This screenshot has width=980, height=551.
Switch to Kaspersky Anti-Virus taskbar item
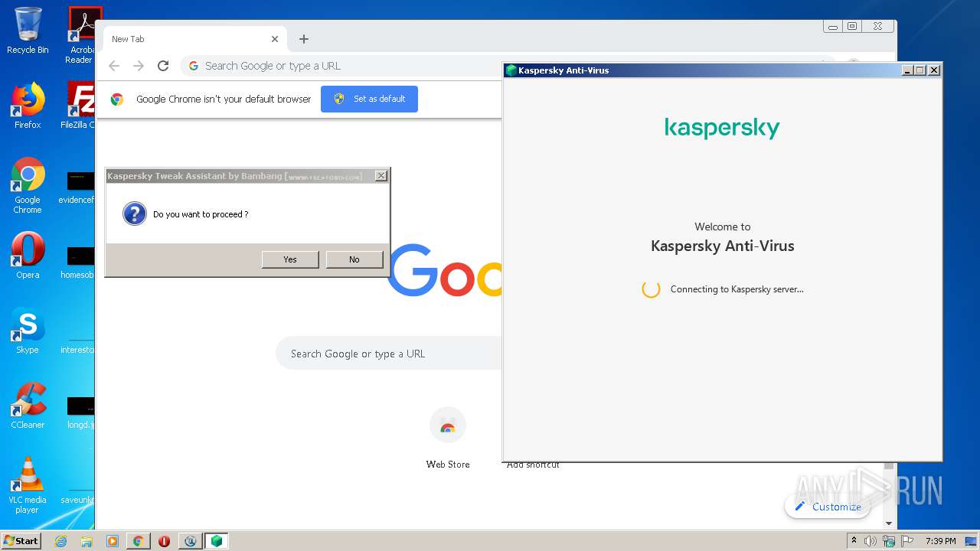pyautogui.click(x=217, y=541)
